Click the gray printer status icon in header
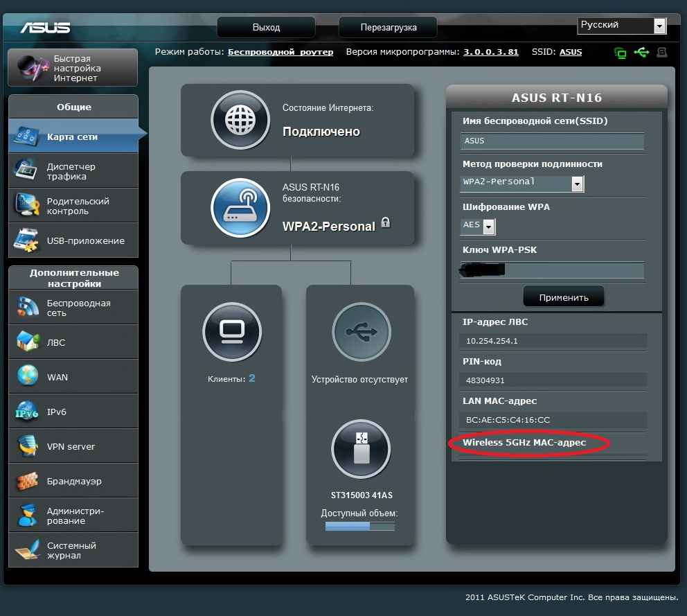687x616 pixels. coord(661,52)
